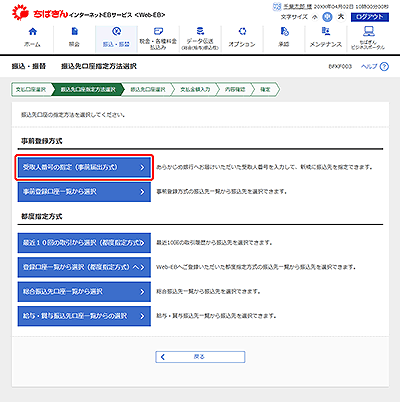Set text size to large (大)
Image resolution: width=400 pixels, height=402 pixels.
341,17
